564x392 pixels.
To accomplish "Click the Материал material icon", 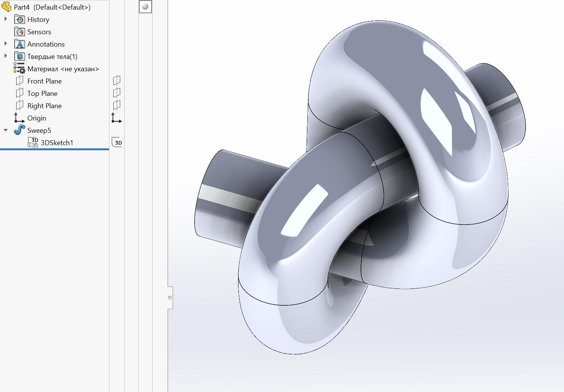I will click(x=19, y=69).
